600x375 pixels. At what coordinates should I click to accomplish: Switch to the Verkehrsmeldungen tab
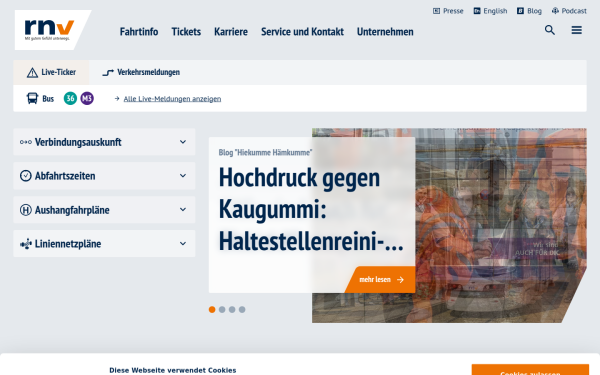(141, 72)
